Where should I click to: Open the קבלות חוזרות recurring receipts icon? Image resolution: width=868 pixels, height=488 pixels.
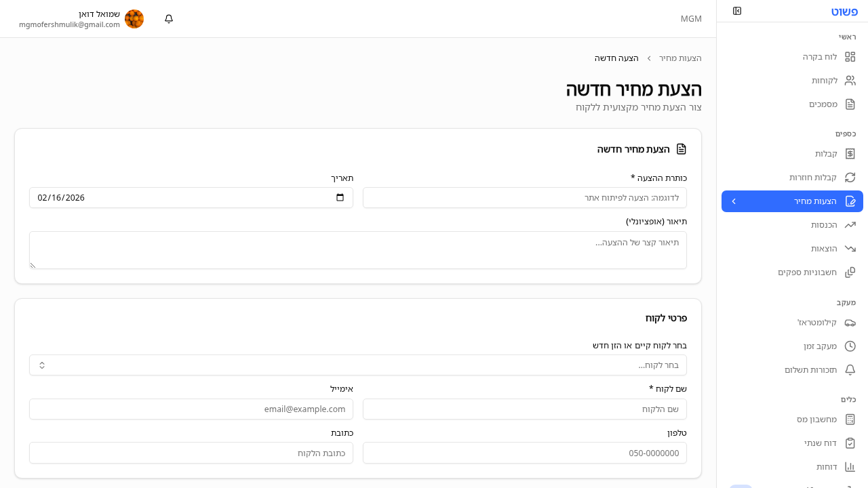pyautogui.click(x=850, y=177)
